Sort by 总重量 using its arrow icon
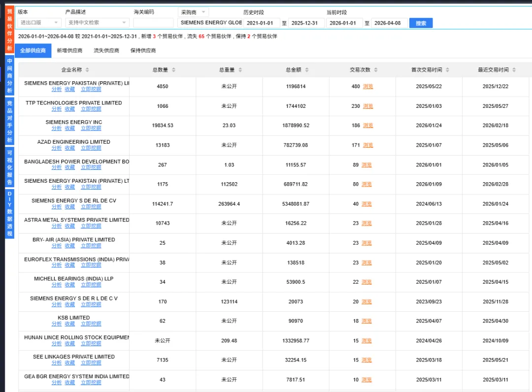Viewport: 532px width, 392px height. coord(240,69)
